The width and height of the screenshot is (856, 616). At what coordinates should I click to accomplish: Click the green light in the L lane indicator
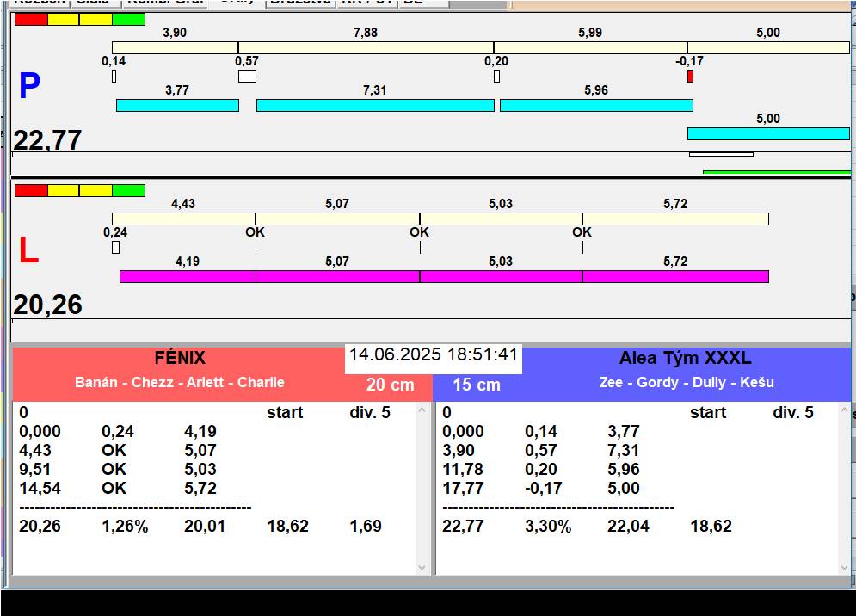click(128, 190)
